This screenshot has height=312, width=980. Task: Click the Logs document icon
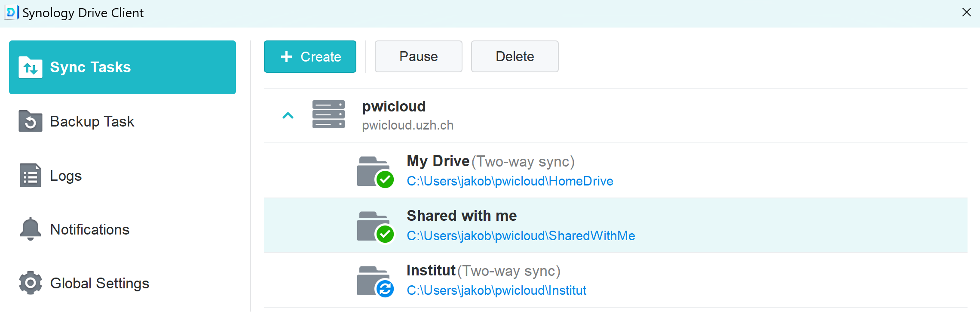point(30,176)
